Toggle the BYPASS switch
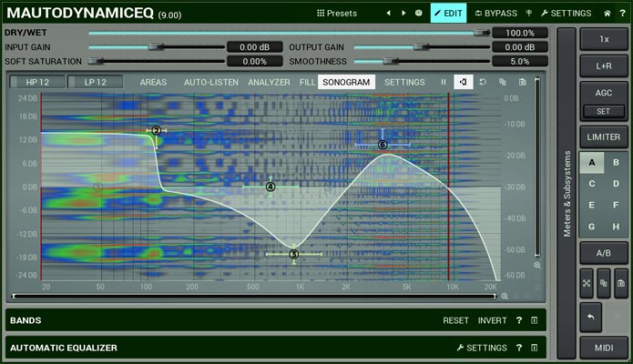Screen dimensions: 633x364 [x=495, y=14]
